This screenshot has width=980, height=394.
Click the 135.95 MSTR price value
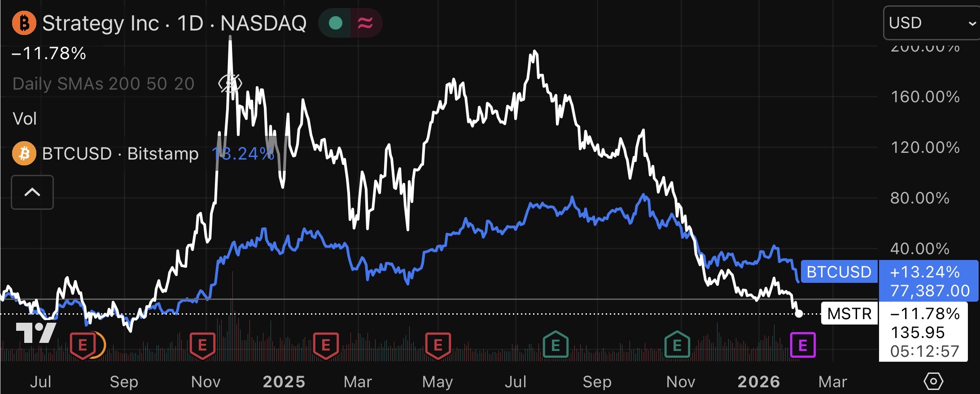coord(918,333)
